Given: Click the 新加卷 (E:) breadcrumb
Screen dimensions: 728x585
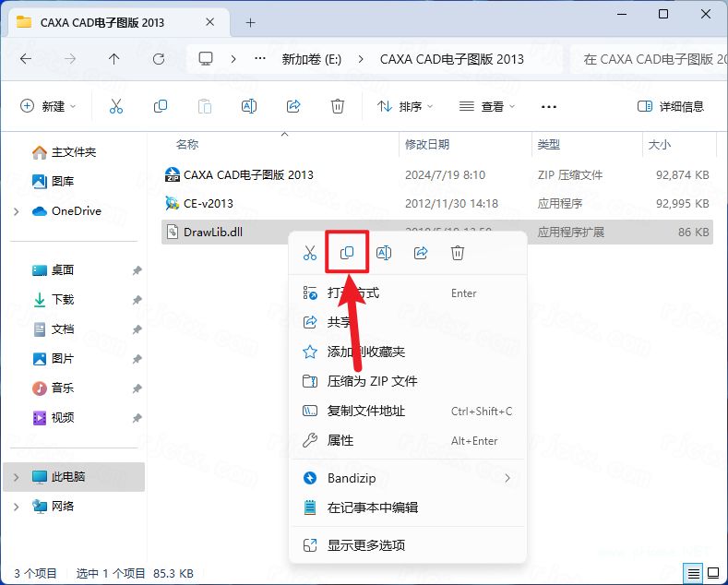Looking at the screenshot, I should [x=312, y=59].
